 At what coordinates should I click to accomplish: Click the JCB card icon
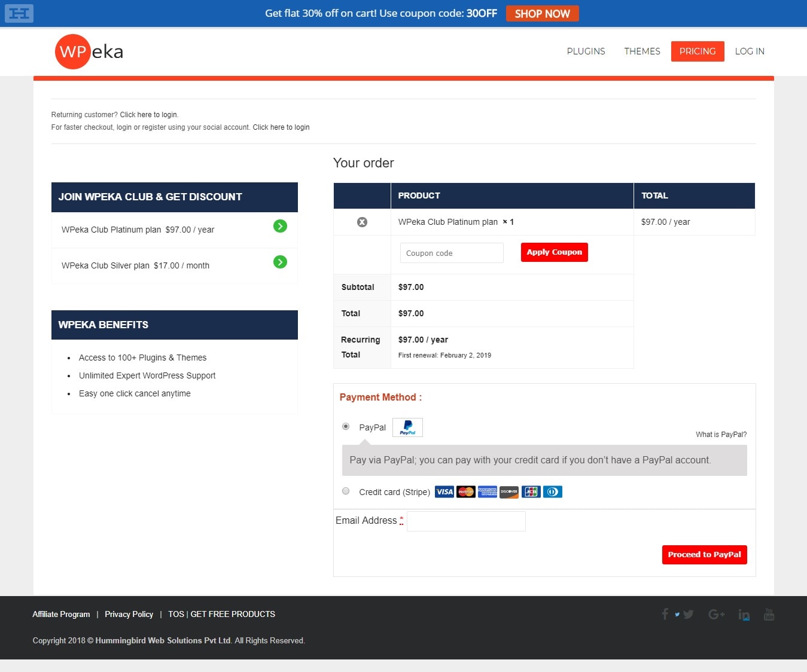pyautogui.click(x=531, y=492)
